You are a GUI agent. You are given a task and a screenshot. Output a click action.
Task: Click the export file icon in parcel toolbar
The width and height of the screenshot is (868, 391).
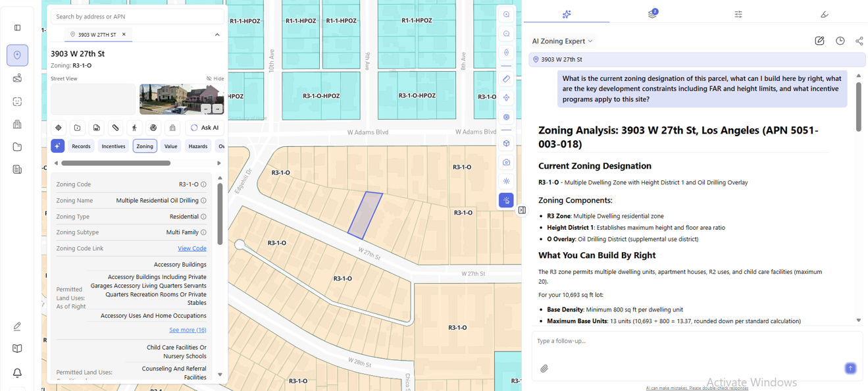[x=97, y=128]
